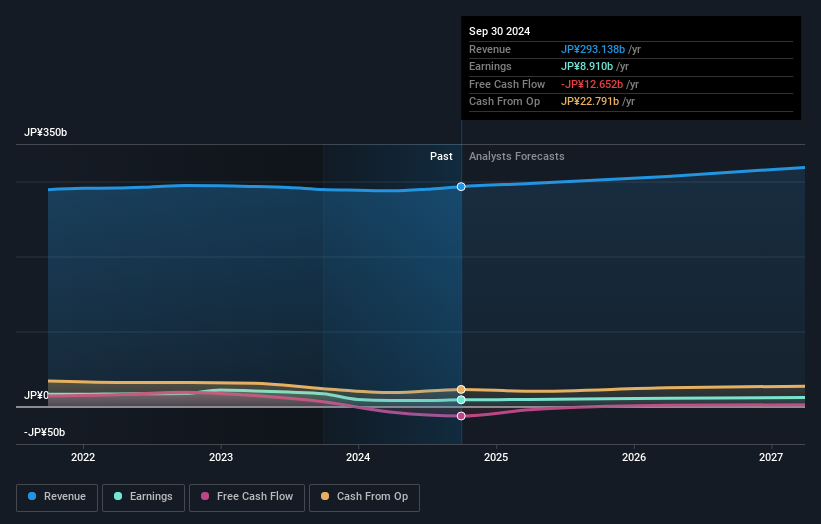Select the Free Cash Flow data point marker

click(461, 416)
